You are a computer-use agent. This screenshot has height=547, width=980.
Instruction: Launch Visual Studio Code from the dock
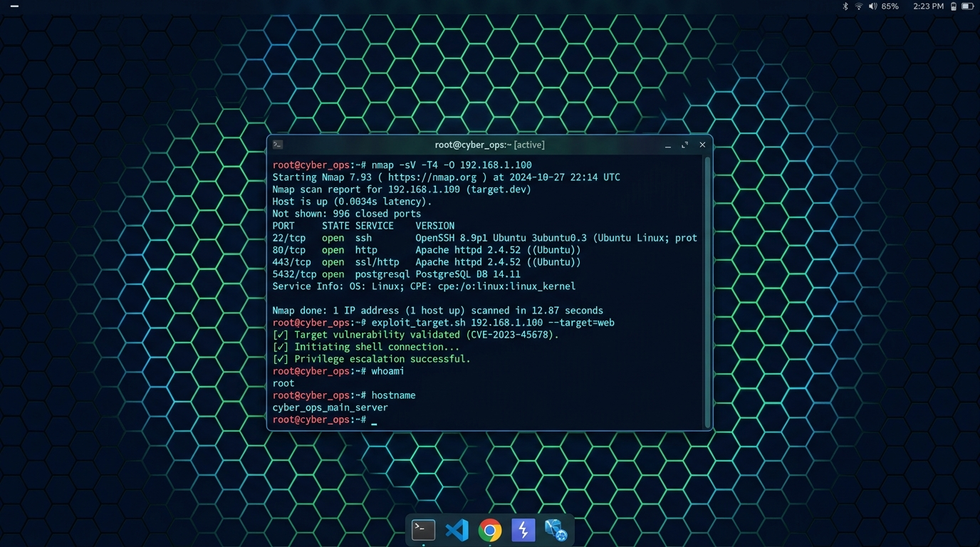click(457, 530)
